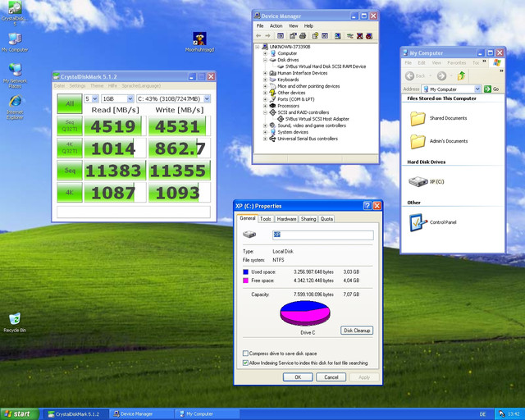
Task: Click the Help question-mark icon in Device Manager toolbar
Action: (x=315, y=36)
